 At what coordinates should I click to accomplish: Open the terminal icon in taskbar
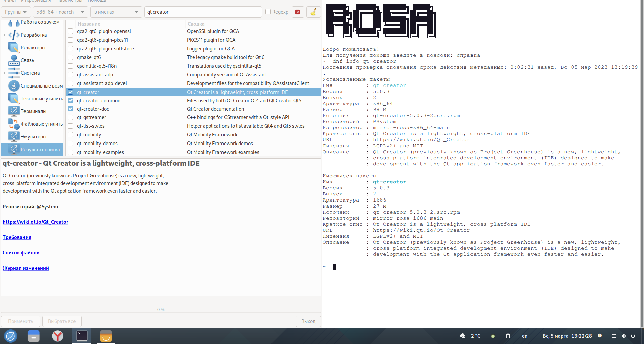click(x=82, y=336)
